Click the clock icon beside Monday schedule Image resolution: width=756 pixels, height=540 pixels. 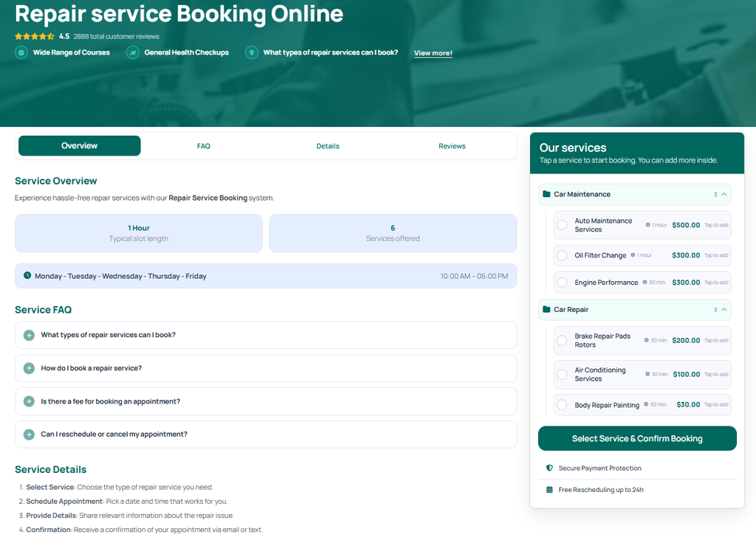pyautogui.click(x=27, y=276)
